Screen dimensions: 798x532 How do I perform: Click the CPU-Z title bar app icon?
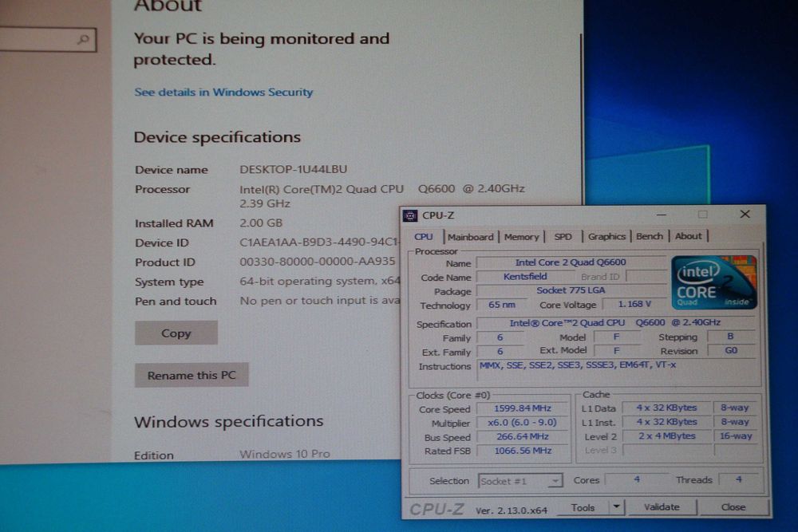410,215
